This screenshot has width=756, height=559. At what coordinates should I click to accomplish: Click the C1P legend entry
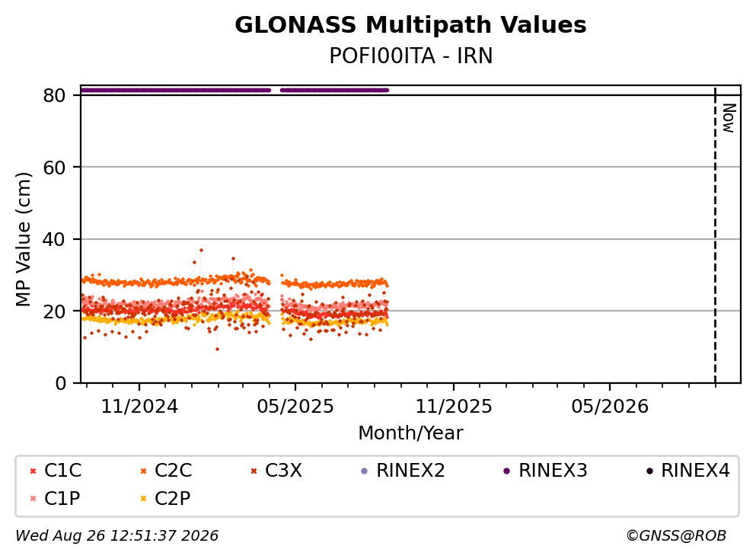(x=54, y=498)
